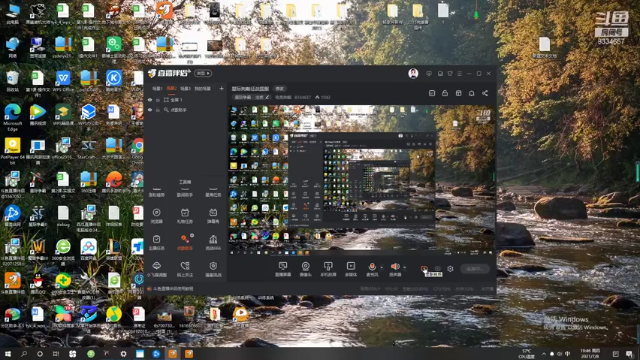
Task: Add a camera source
Action: click(305, 269)
